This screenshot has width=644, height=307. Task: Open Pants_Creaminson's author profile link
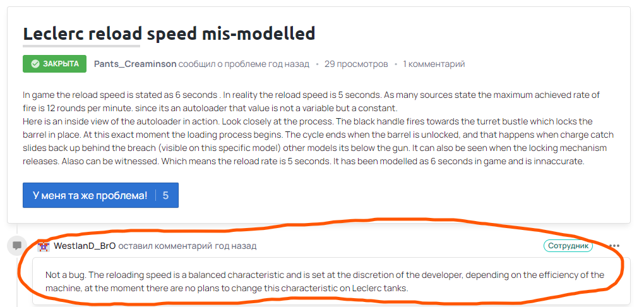[x=135, y=64]
